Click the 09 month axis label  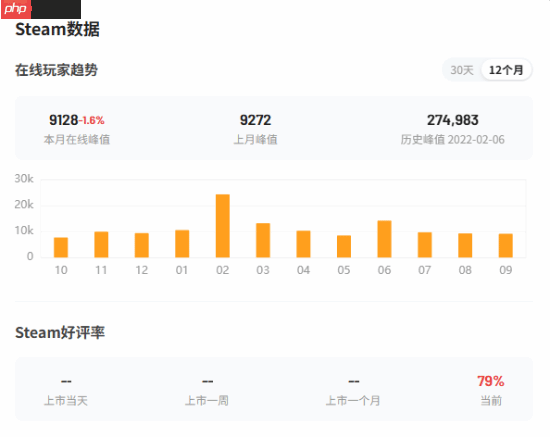[x=506, y=270]
